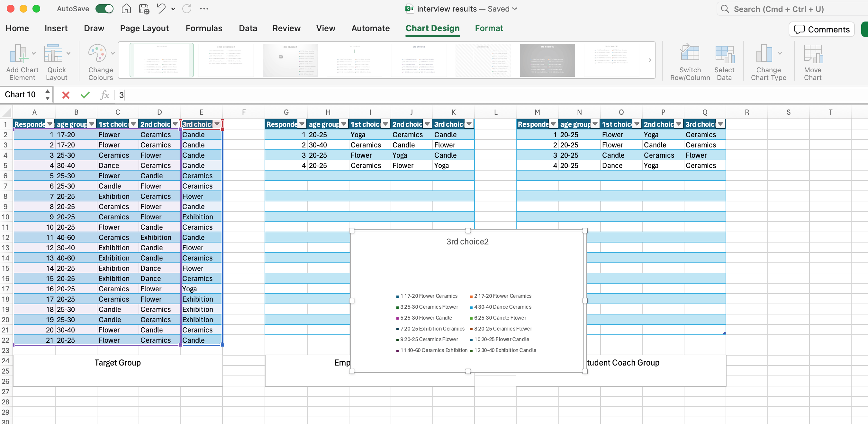Viewport: 868px width, 424px height.
Task: Expand the Change Colours palette dropdown
Action: click(x=113, y=53)
